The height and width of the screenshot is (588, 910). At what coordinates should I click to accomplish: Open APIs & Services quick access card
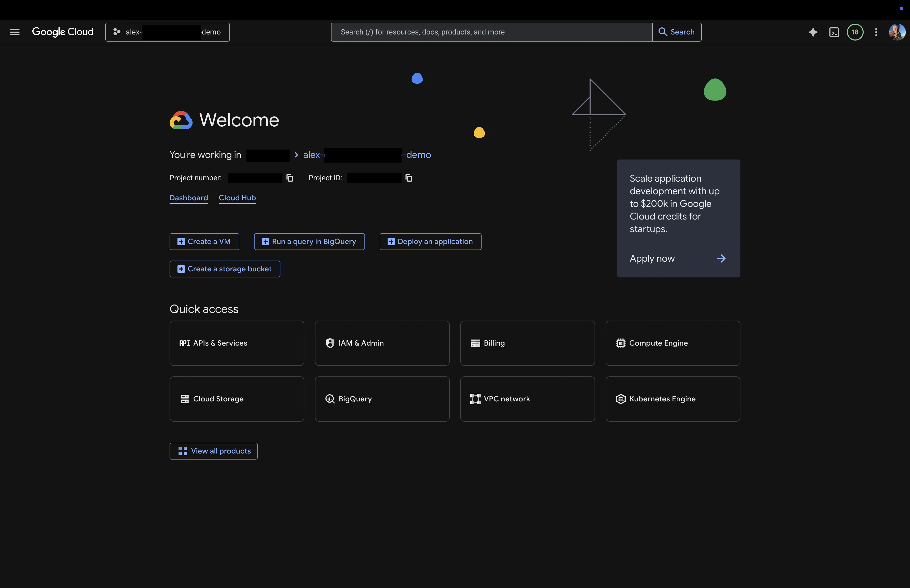click(x=237, y=343)
